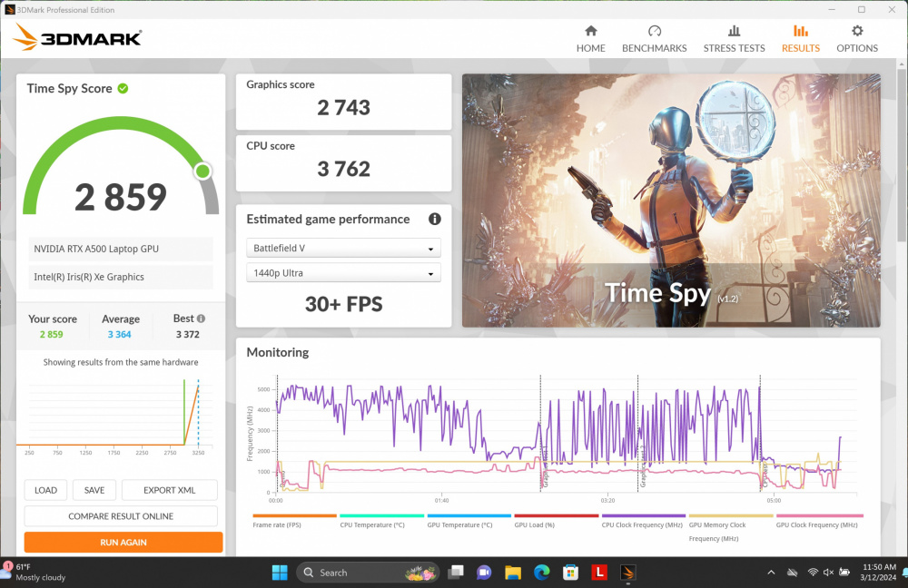Click the orange RUN AGAIN button
The width and height of the screenshot is (908, 588).
pyautogui.click(x=123, y=543)
